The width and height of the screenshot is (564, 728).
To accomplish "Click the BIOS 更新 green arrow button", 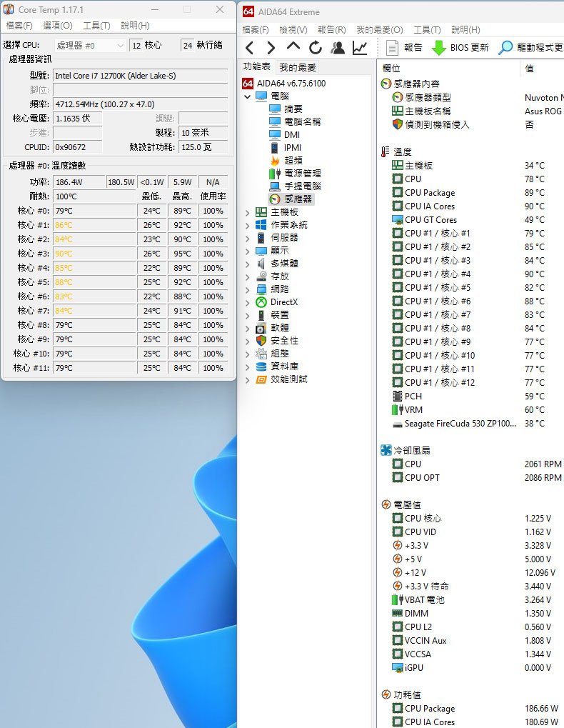I will [460, 47].
